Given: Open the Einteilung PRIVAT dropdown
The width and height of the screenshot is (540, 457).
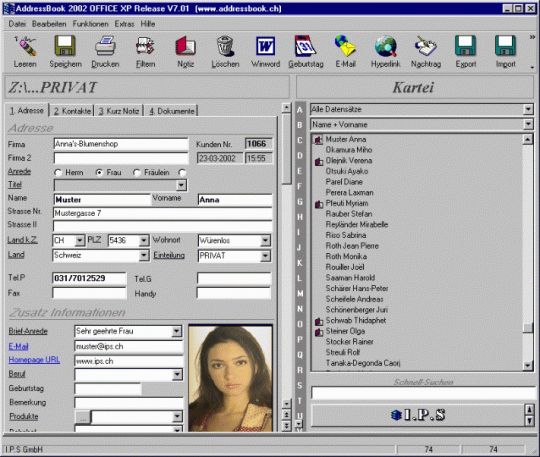Looking at the screenshot, I should click(x=266, y=256).
